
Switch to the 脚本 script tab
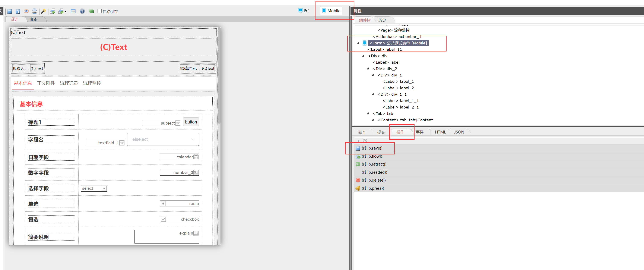coord(33,19)
